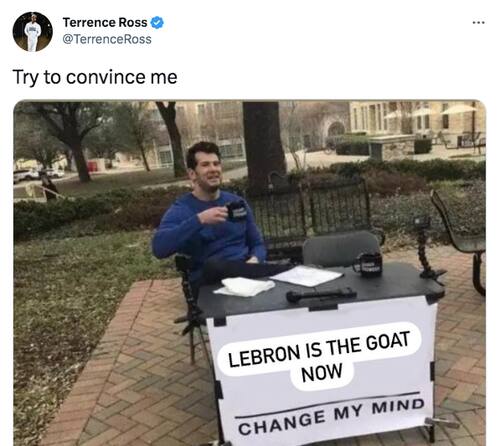
Task: Open the three-dot more options menu
Action: [479, 23]
